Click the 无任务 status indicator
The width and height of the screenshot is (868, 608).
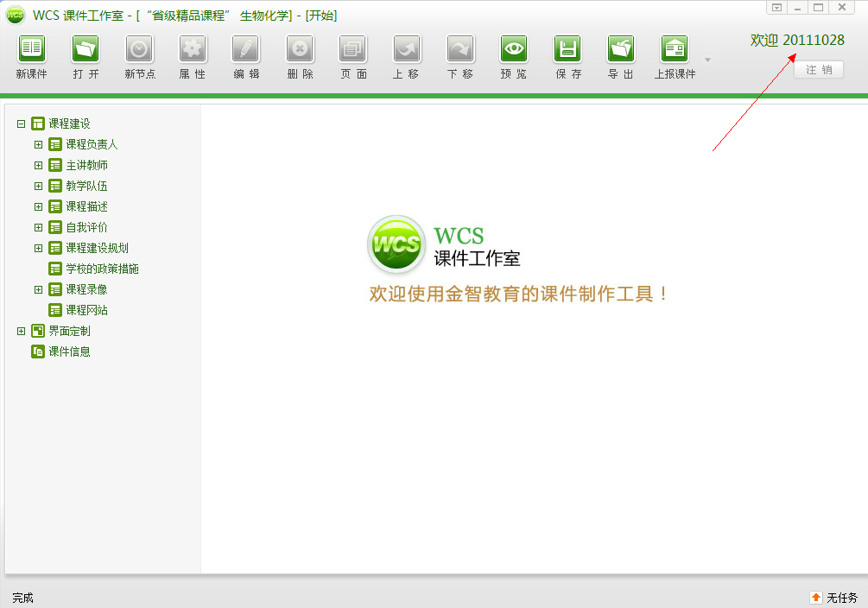(x=833, y=598)
